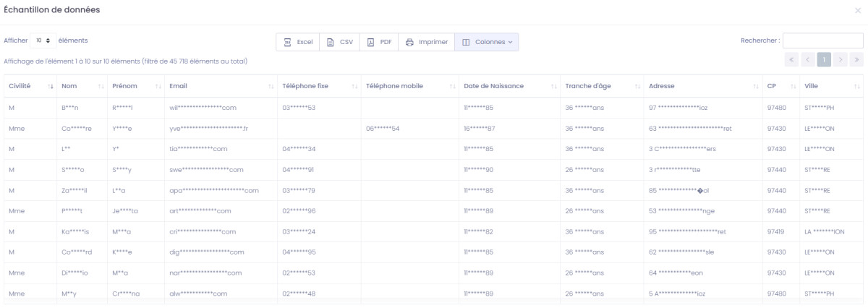
Task: Go to the next page arrow
Action: 841,59
